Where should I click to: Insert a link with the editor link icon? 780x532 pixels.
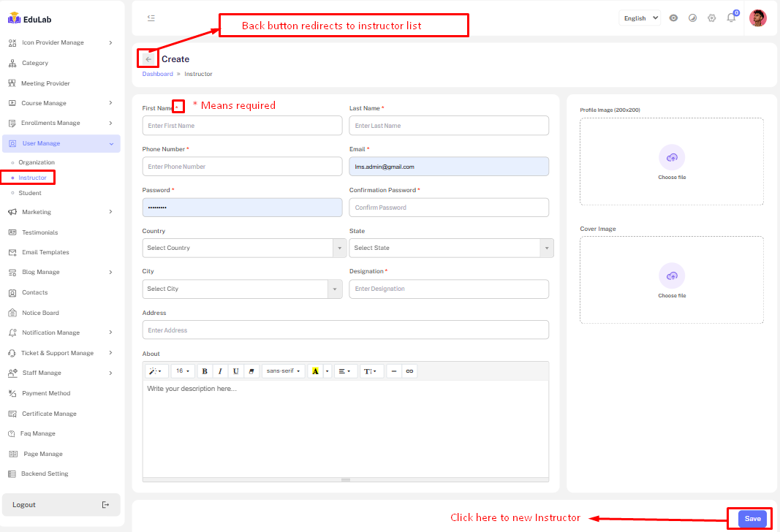[409, 371]
